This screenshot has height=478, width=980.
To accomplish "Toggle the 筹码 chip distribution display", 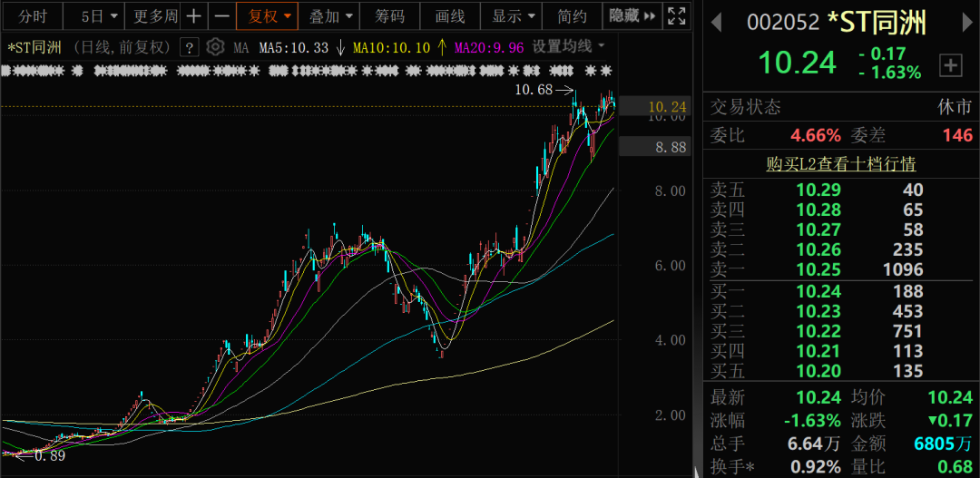I will click(x=390, y=16).
